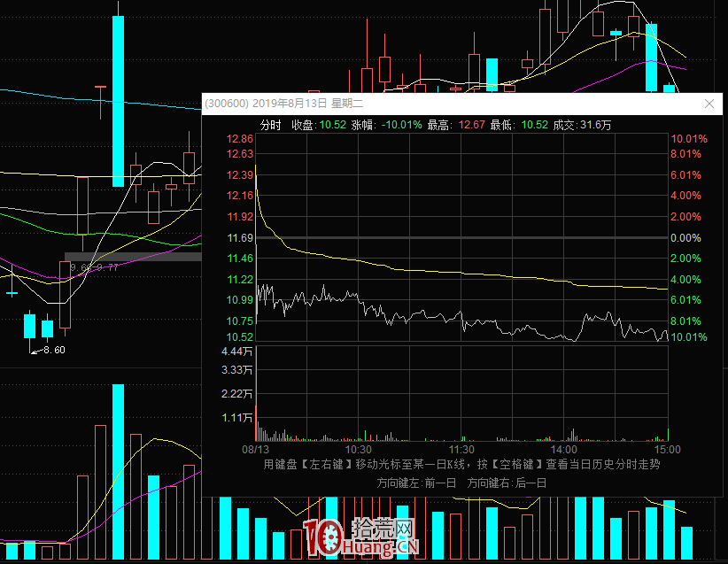Click the 拾荒网 10Huang.CN watermark logo
Image resolution: width=728 pixels, height=564 pixels.
(361, 538)
